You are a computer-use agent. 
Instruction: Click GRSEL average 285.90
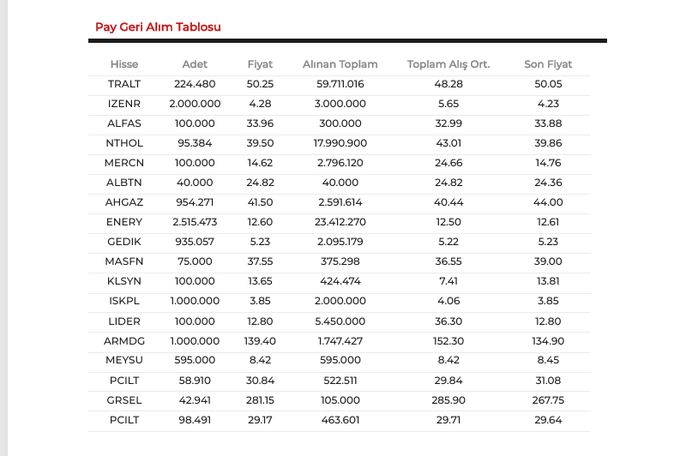coord(448,400)
